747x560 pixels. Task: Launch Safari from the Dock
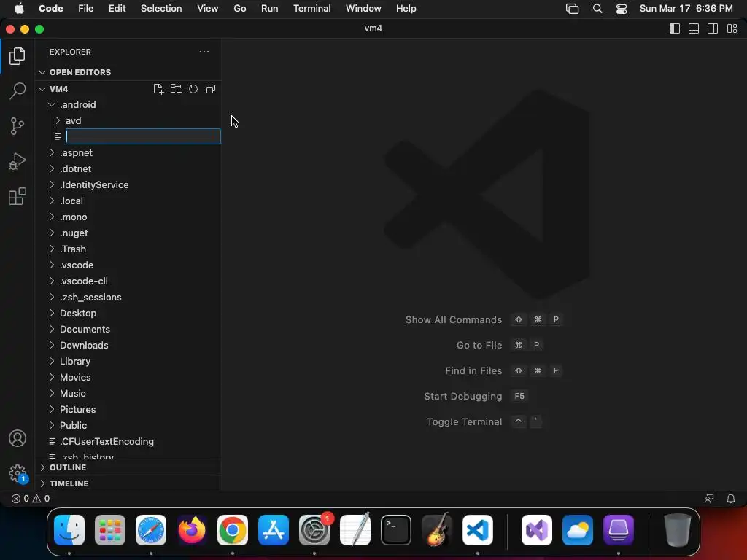[x=151, y=530]
